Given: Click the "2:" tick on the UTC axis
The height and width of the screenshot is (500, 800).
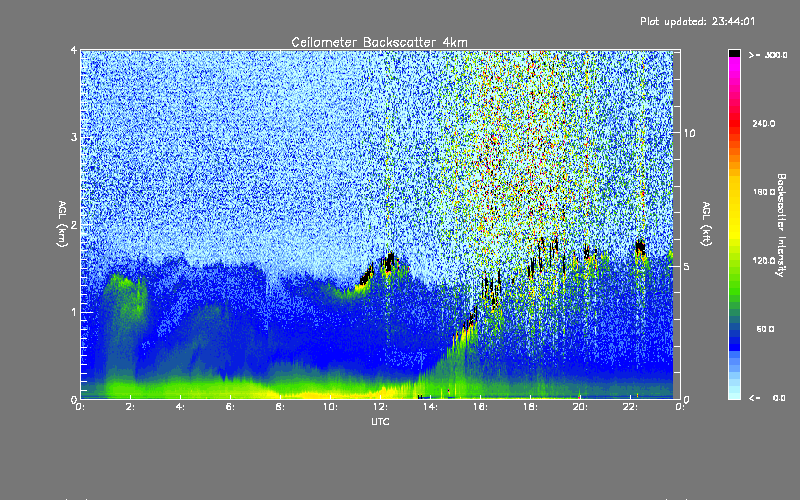Looking at the screenshot, I should tap(130, 407).
